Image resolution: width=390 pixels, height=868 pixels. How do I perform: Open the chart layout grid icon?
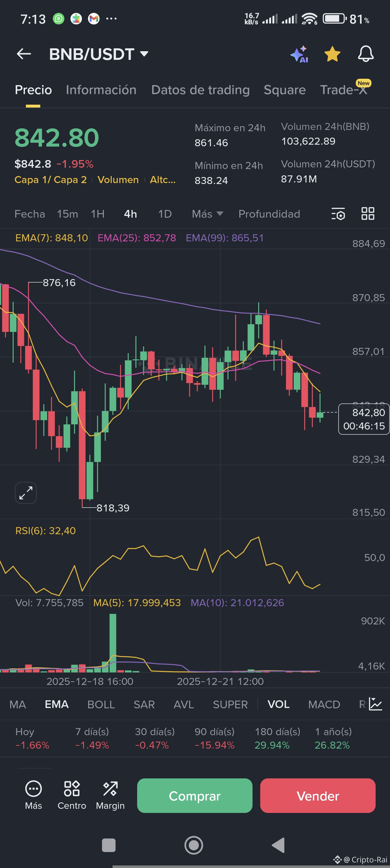click(368, 213)
